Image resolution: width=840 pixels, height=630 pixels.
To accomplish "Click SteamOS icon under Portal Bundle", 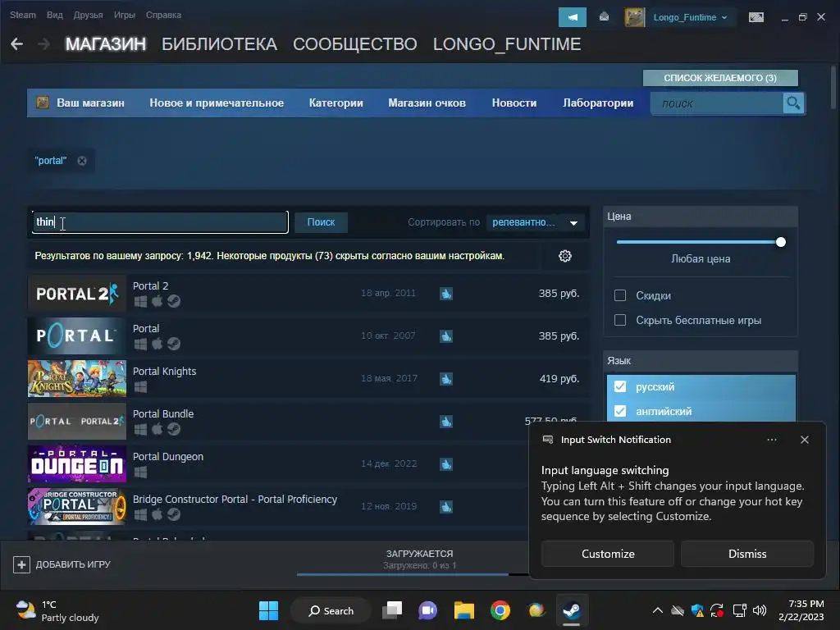I will click(174, 429).
